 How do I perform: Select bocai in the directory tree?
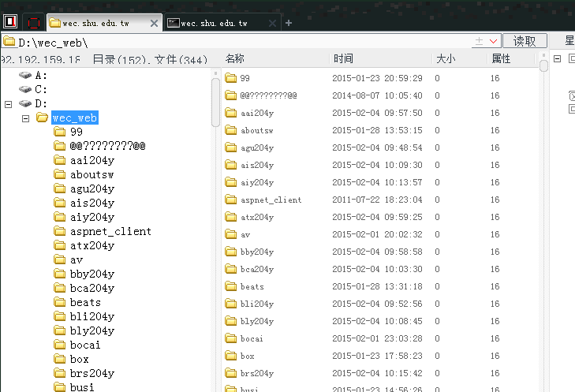click(x=85, y=345)
